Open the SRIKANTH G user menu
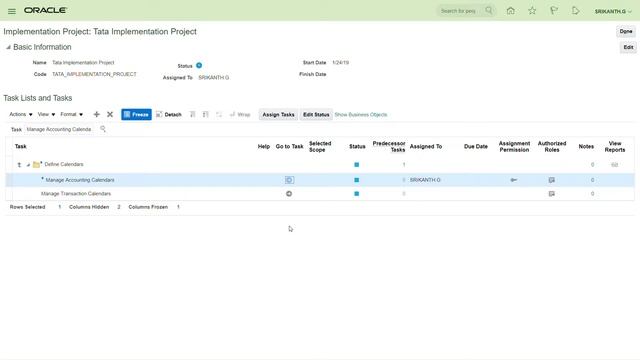Viewport: 640px width, 360px height. 613,11
